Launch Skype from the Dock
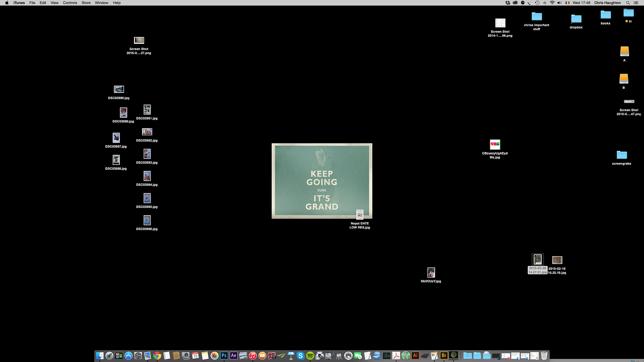This screenshot has width=644, height=362. coord(301,356)
